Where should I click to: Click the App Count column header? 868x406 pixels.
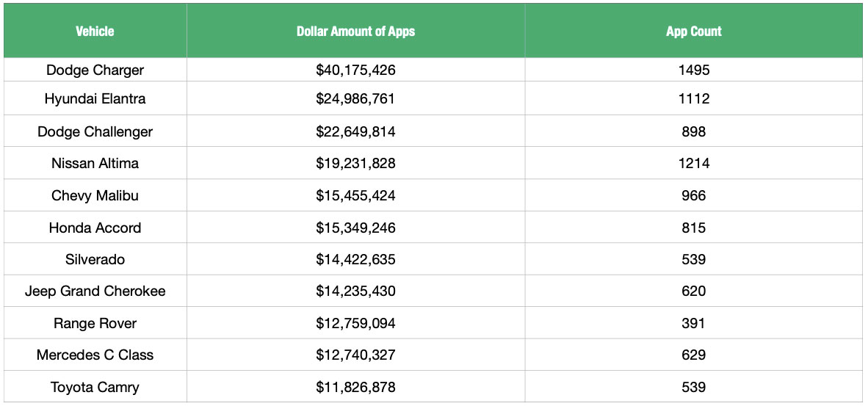pos(693,32)
